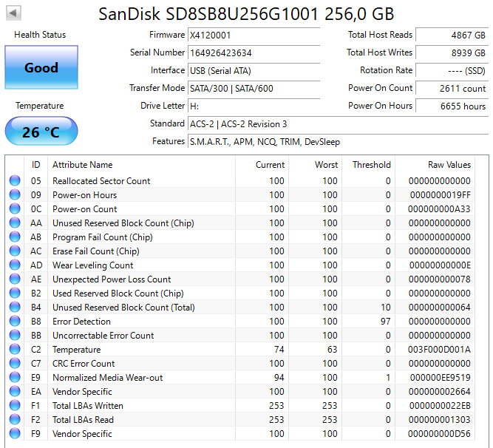This screenshot has height=448, width=493.
Task: Click the Serial Number value field
Action: [254, 52]
